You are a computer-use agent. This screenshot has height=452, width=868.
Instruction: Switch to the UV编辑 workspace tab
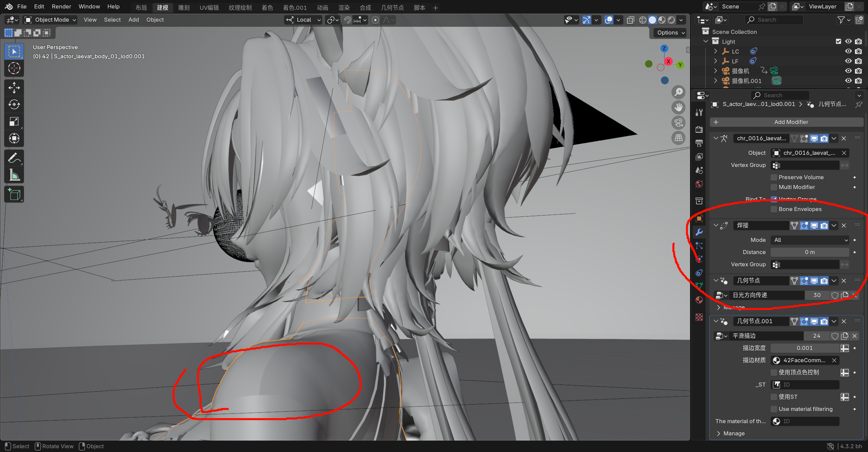[209, 7]
